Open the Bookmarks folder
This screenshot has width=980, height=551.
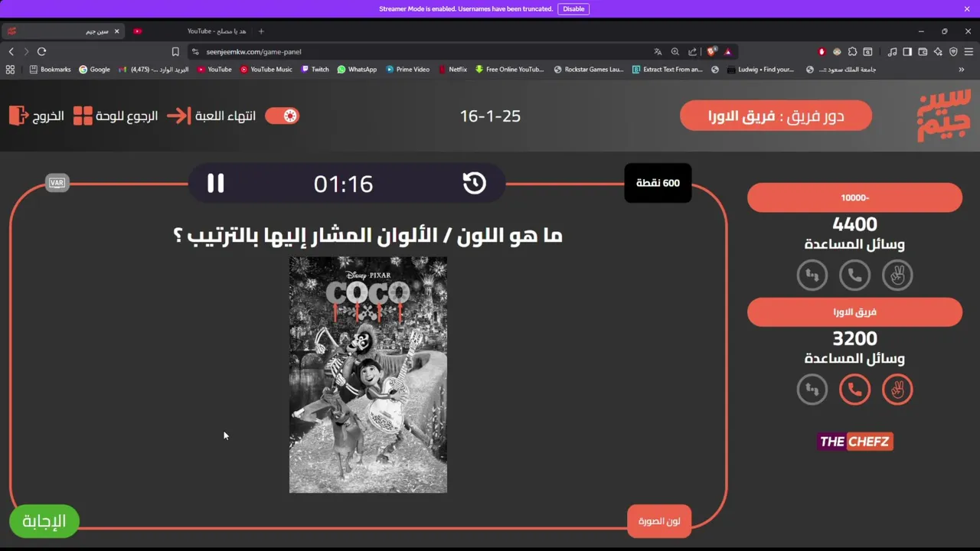pyautogui.click(x=50, y=69)
